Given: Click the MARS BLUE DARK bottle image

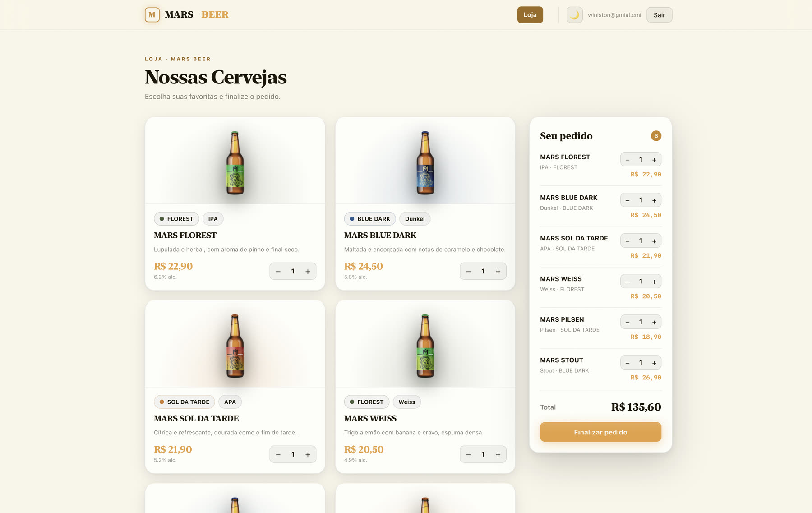Looking at the screenshot, I should point(425,163).
